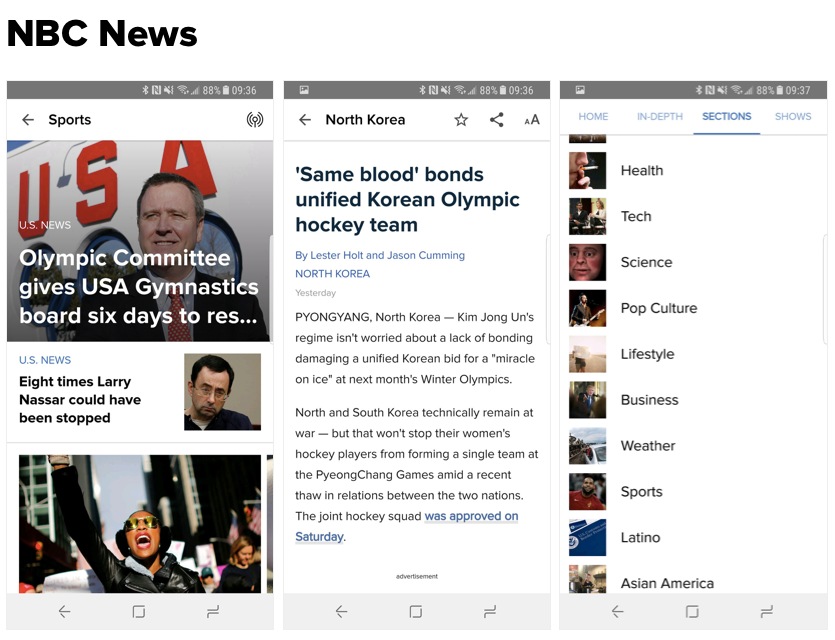Tap recent apps key under article screen
The width and height of the screenshot is (835, 640).
[490, 611]
